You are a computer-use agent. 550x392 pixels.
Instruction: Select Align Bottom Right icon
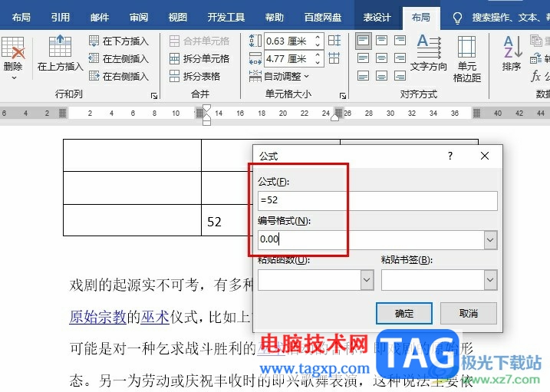coord(400,76)
